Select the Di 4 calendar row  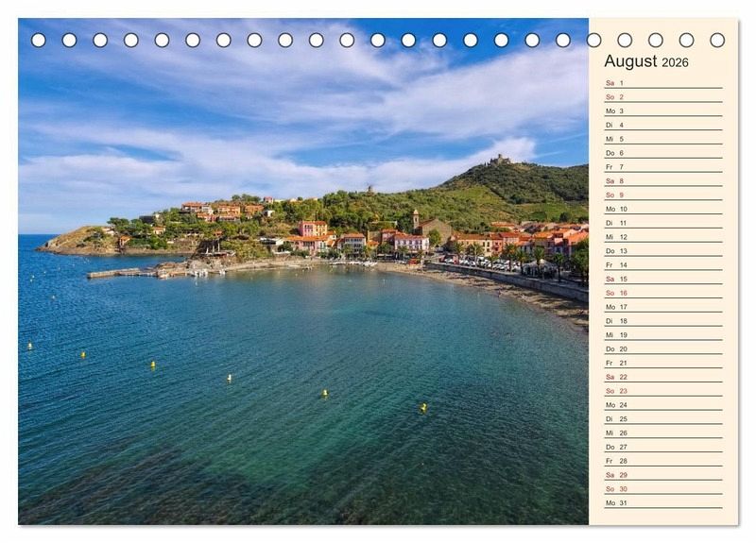[663, 125]
